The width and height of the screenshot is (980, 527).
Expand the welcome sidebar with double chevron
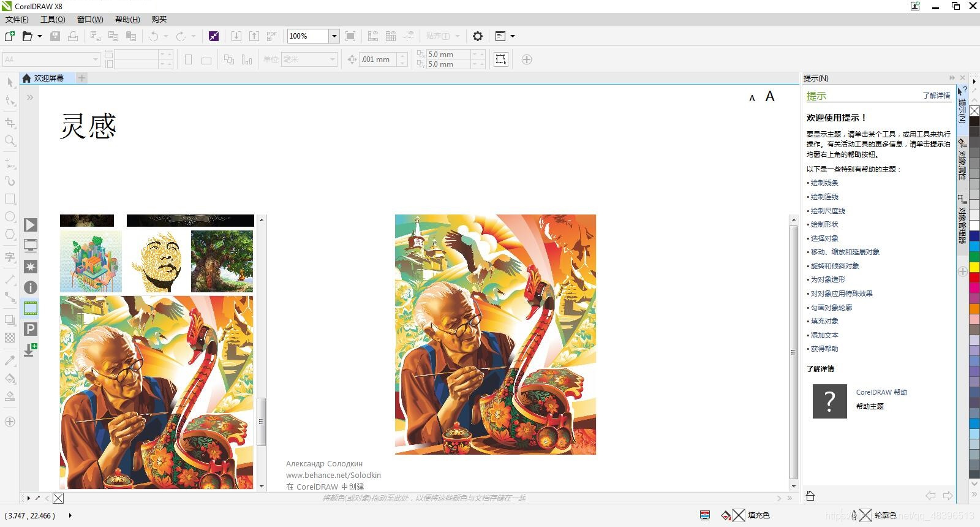click(30, 97)
